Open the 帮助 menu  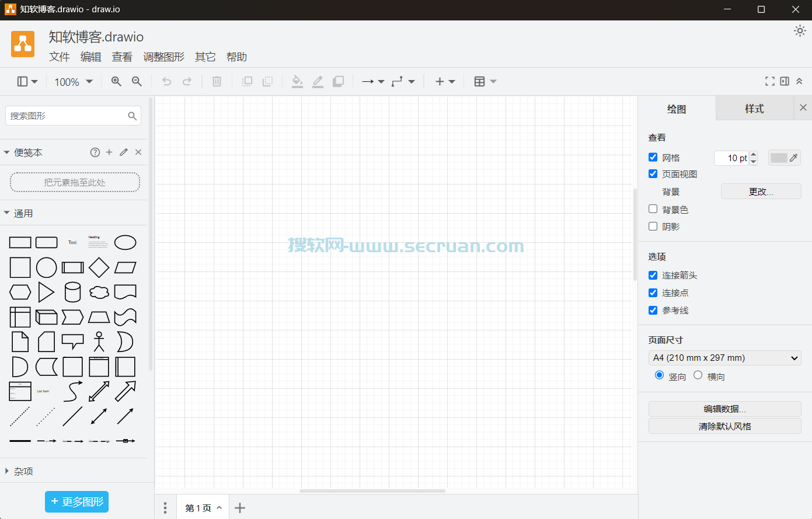pyautogui.click(x=237, y=57)
